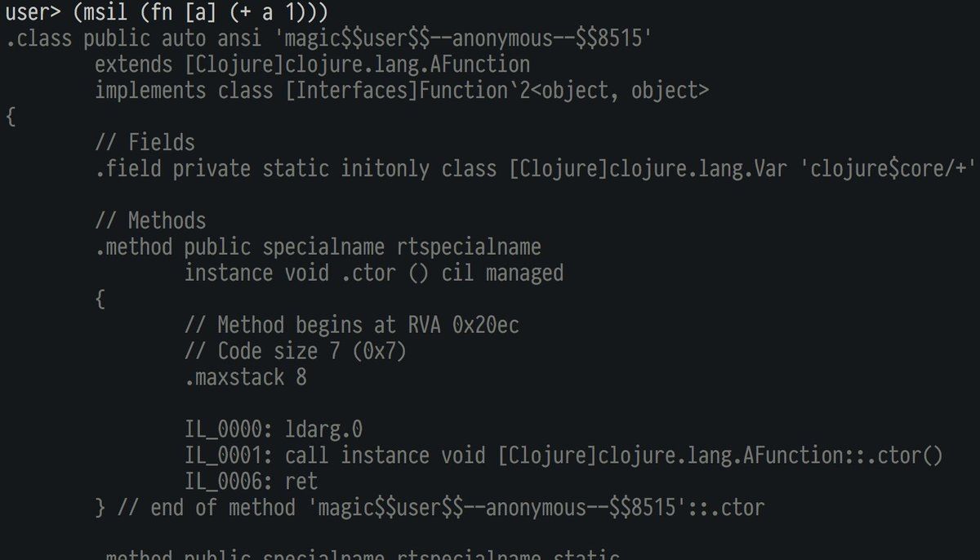The height and width of the screenshot is (560, 980).
Task: Click the '// Fields' comment
Action: pyautogui.click(x=145, y=143)
